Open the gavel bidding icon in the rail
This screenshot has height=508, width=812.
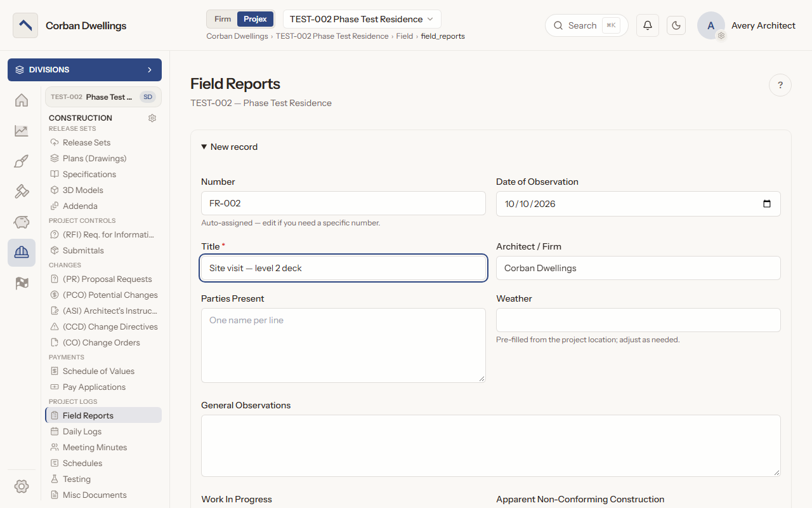(22, 192)
